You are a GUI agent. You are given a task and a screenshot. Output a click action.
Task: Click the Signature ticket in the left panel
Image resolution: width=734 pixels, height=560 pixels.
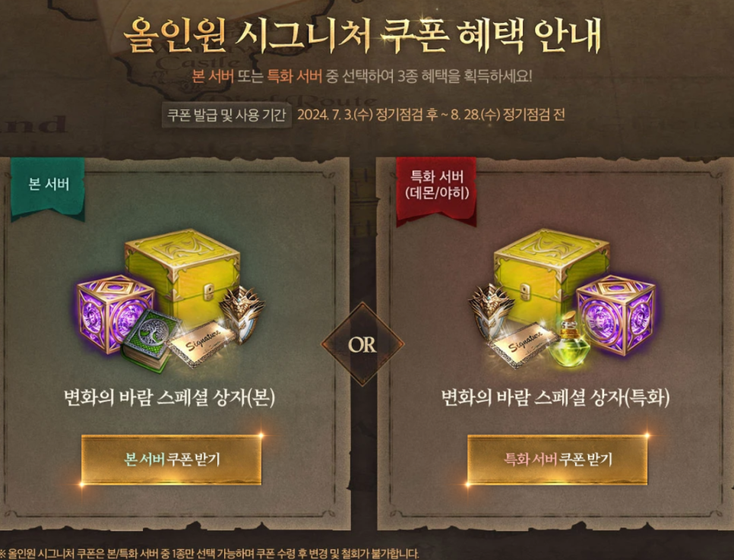tap(201, 344)
